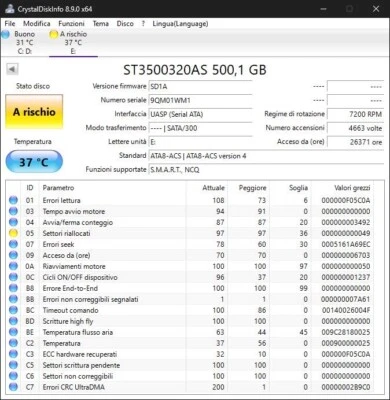Click the status icon for Errori CRC UltraDMA
Image resolution: width=390 pixels, height=400 pixels.
(13, 387)
